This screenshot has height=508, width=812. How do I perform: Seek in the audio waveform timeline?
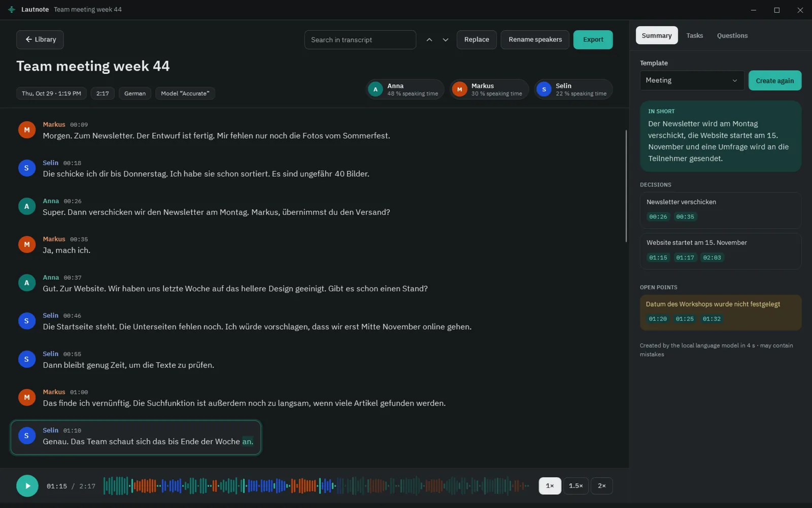[317, 486]
